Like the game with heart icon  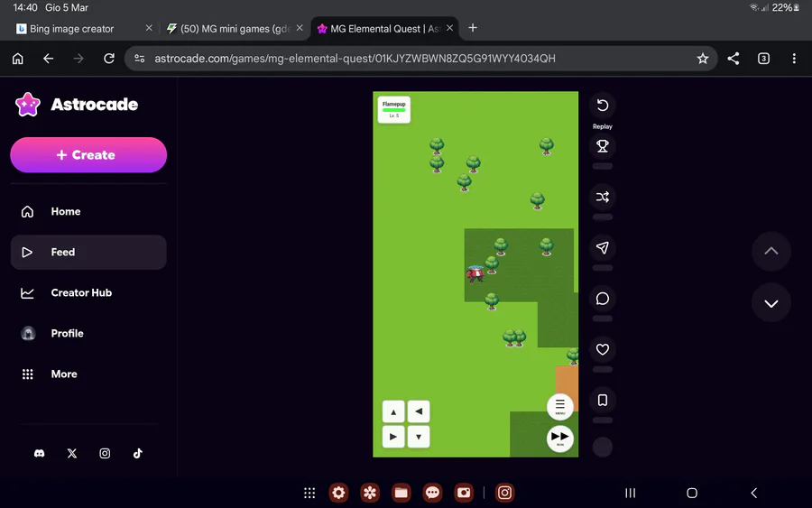tap(603, 349)
